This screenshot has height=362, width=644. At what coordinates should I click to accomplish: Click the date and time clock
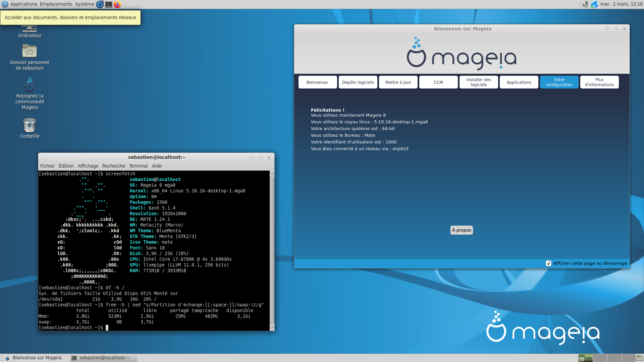(x=621, y=4)
